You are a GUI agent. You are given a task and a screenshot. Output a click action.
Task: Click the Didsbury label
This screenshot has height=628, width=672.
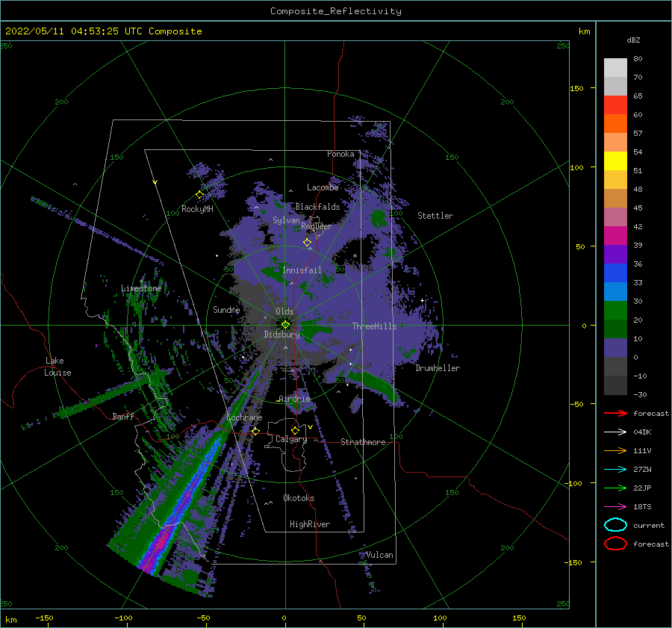(281, 335)
